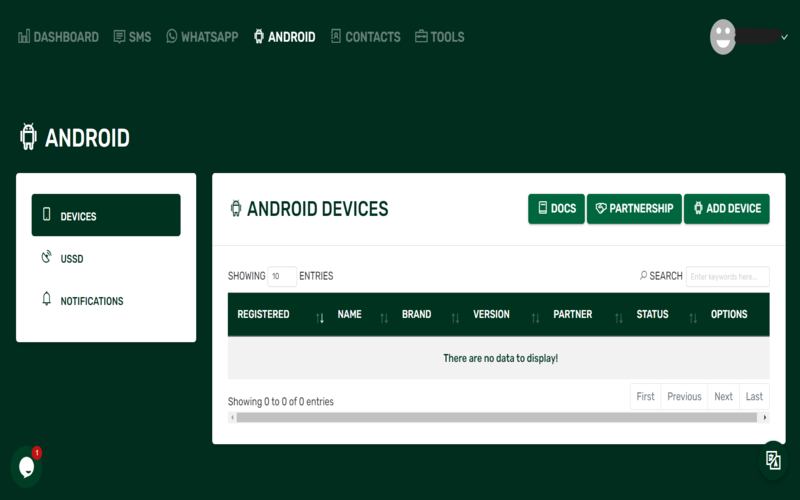This screenshot has width=800, height=500.
Task: Click the search magnifier icon
Action: [643, 276]
